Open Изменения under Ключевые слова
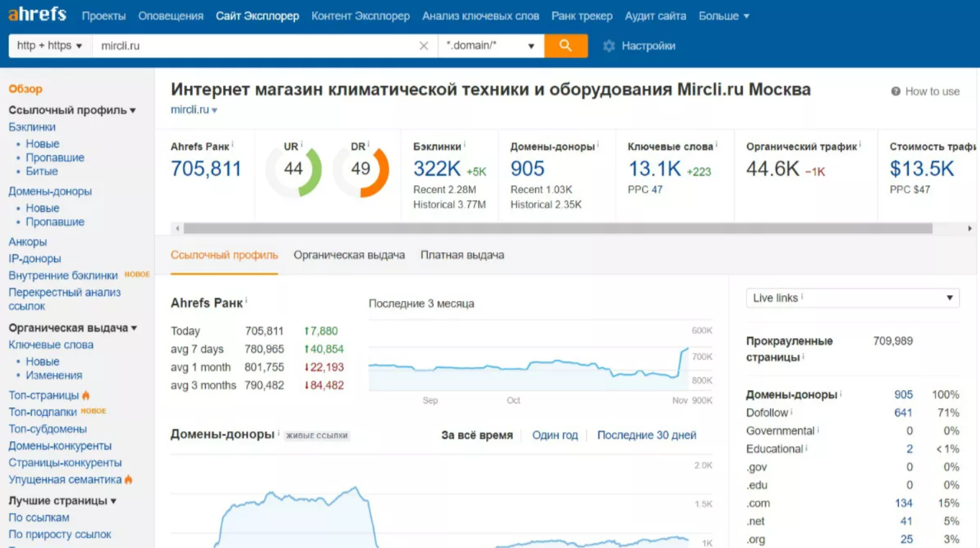 [x=54, y=375]
